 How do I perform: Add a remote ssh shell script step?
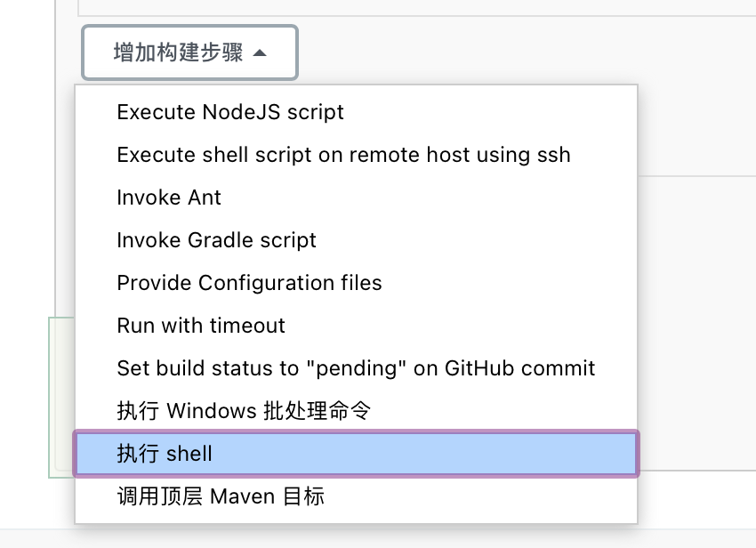[x=357, y=155]
